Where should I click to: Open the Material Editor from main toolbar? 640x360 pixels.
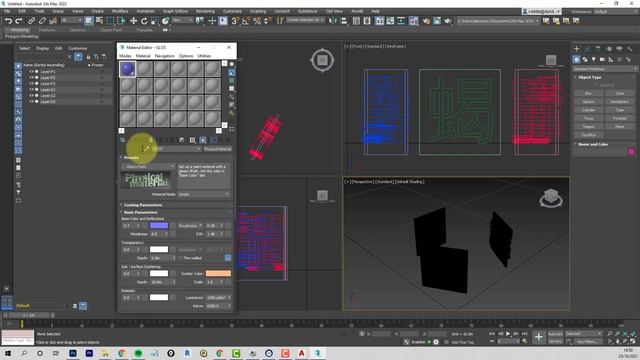coord(414,21)
